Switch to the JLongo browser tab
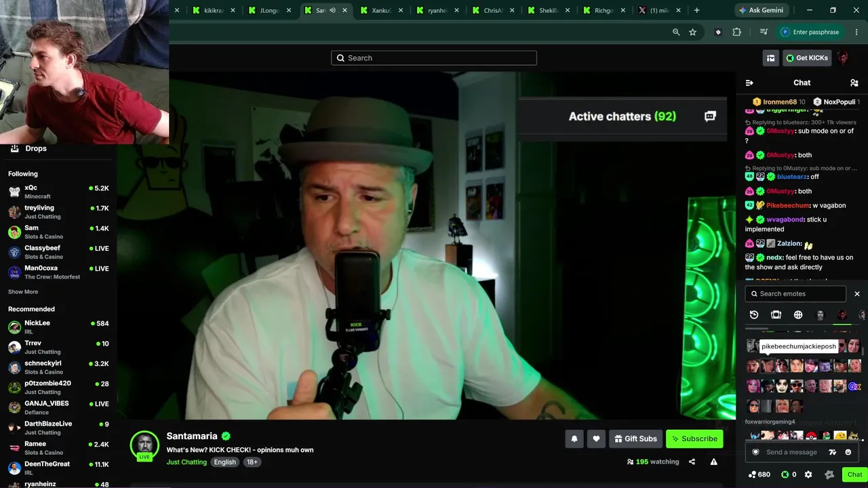The image size is (868, 488). click(270, 10)
